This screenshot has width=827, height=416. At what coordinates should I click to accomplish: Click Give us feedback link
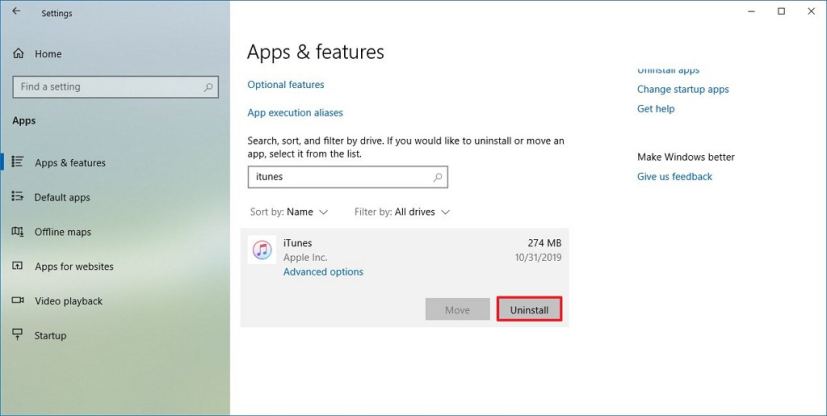pyautogui.click(x=675, y=177)
